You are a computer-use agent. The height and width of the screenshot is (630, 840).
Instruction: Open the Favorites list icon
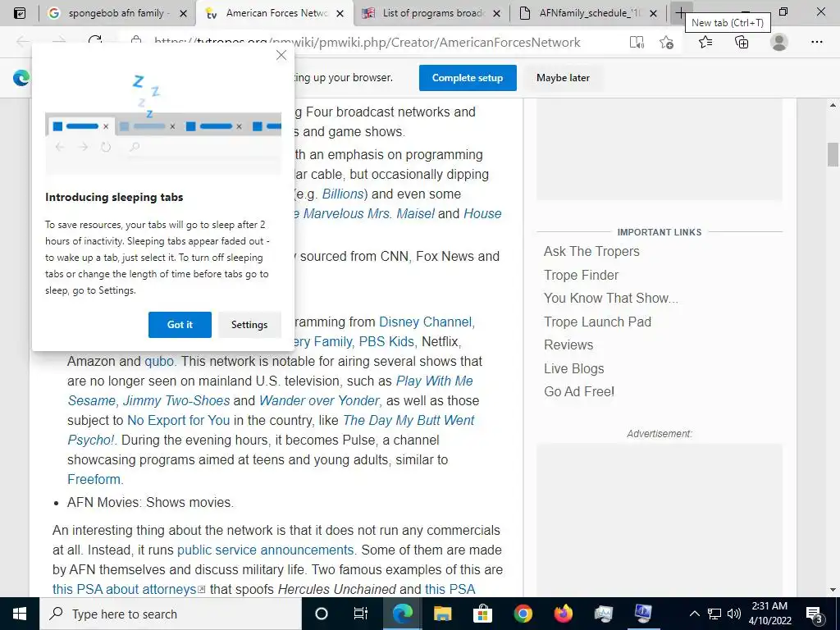[x=705, y=42]
